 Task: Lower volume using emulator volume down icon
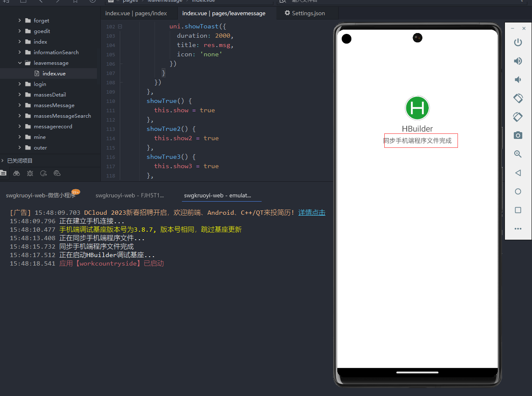click(x=518, y=80)
